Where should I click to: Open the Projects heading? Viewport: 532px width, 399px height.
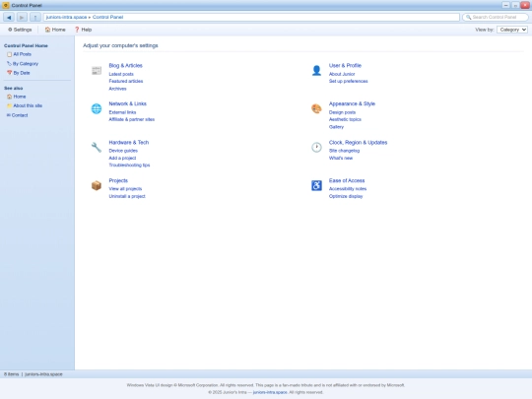(118, 180)
